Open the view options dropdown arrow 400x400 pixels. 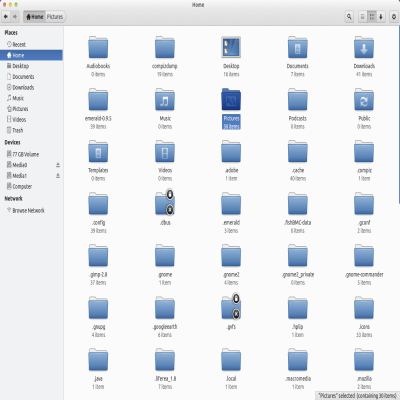pyautogui.click(x=381, y=16)
